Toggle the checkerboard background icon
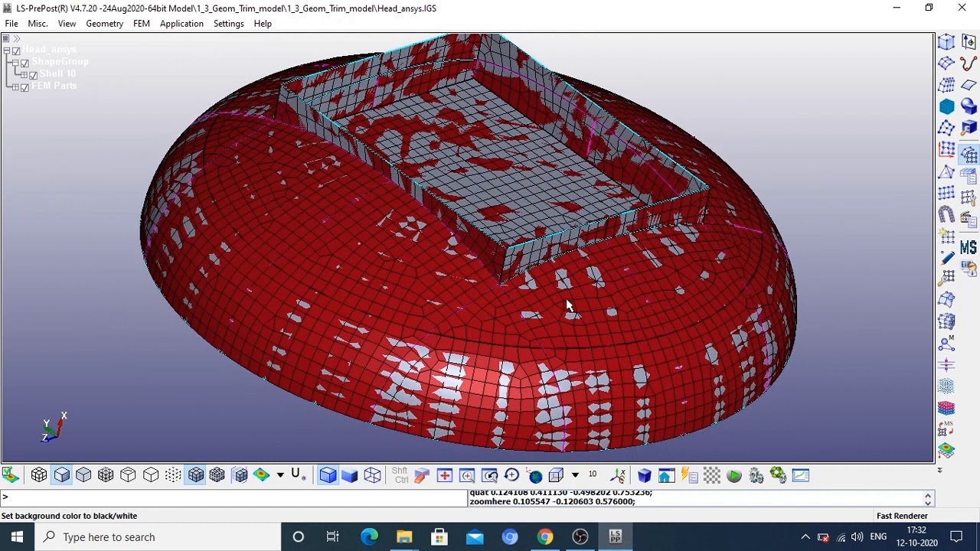 coord(712,475)
